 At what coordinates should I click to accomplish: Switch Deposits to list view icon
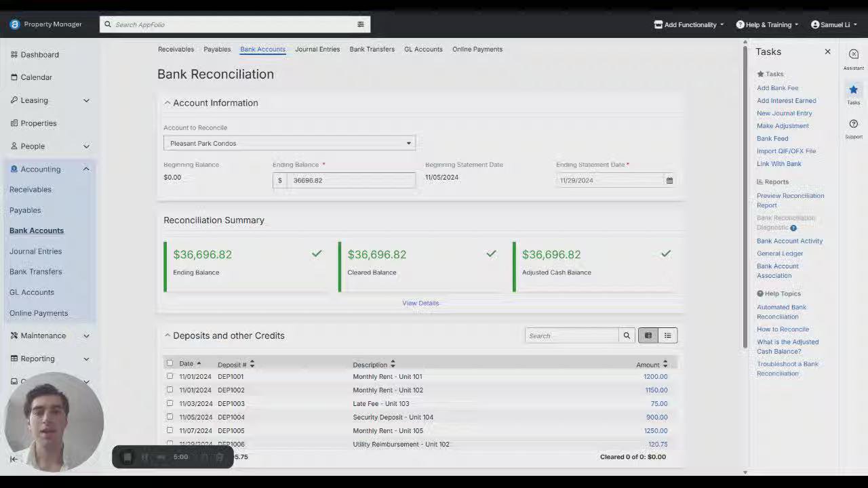click(x=667, y=335)
